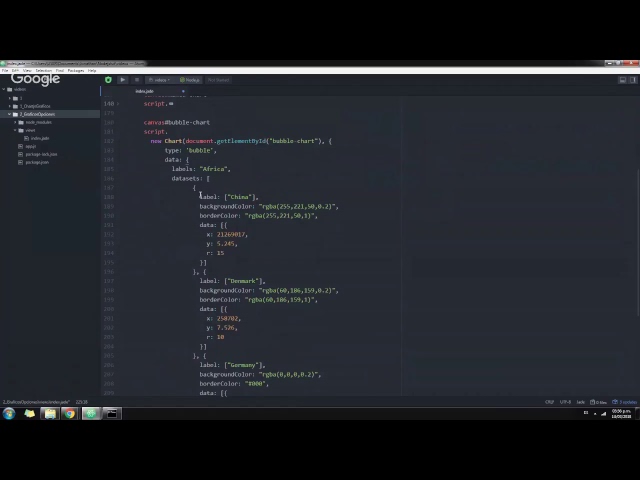Open the Help menu
The image size is (640, 480).
(x=92, y=71)
